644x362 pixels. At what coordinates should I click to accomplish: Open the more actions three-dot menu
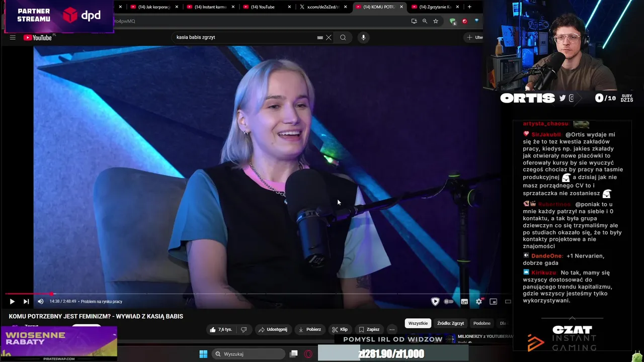[392, 329]
